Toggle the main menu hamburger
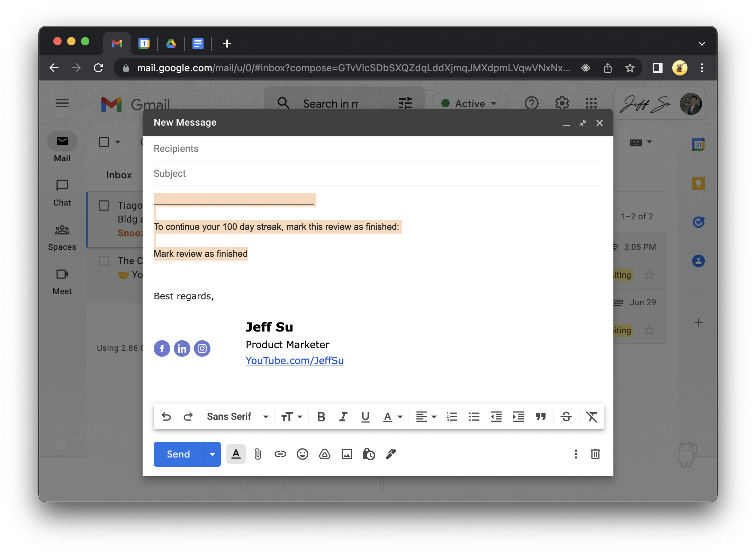Image resolution: width=756 pixels, height=553 pixels. 62,103
